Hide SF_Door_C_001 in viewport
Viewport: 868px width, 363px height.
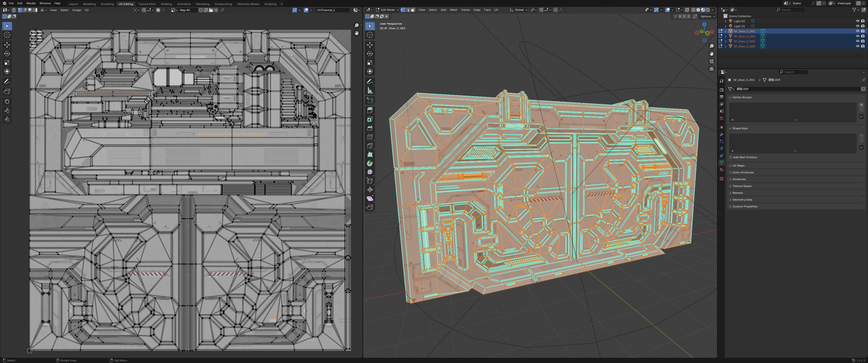click(858, 31)
